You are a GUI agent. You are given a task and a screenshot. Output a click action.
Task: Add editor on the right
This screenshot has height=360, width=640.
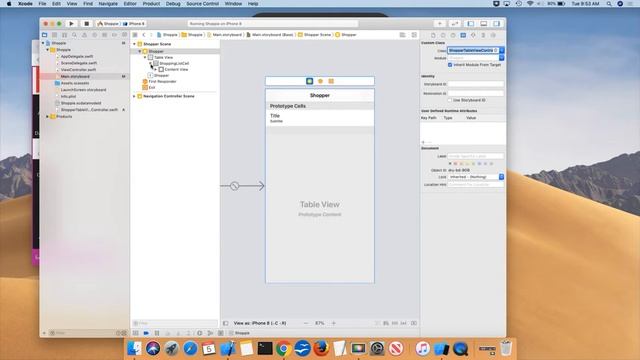tap(414, 35)
